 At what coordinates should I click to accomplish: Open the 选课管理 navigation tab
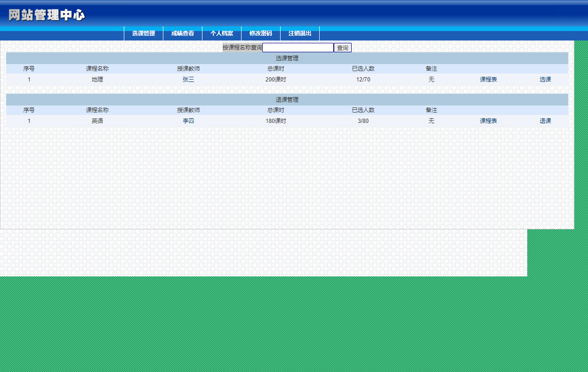coord(144,33)
